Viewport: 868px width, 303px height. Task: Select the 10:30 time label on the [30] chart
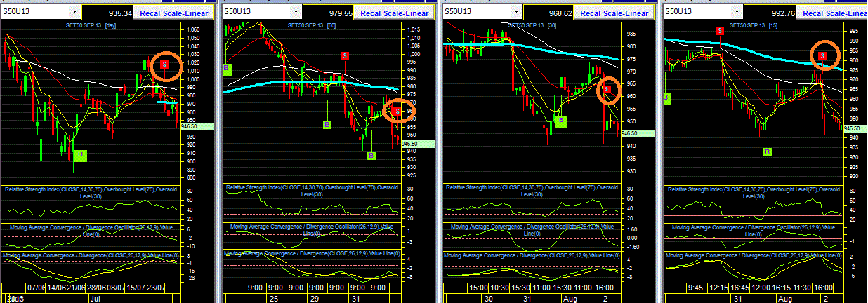(x=499, y=288)
